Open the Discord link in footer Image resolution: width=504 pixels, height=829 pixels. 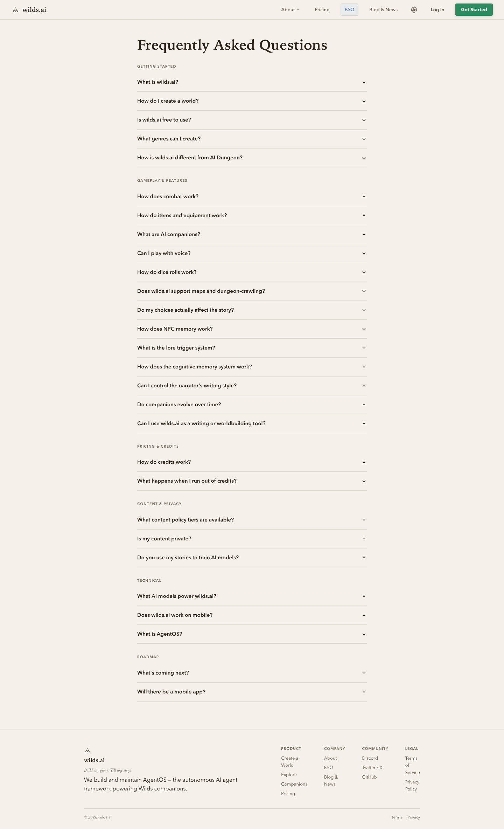[370, 758]
